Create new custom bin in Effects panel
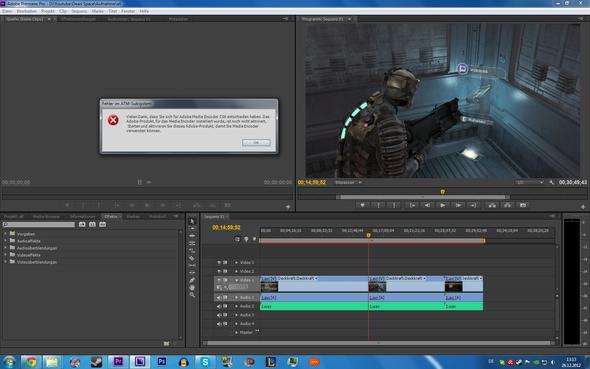Screen dimensions: 590x369 coord(166,343)
